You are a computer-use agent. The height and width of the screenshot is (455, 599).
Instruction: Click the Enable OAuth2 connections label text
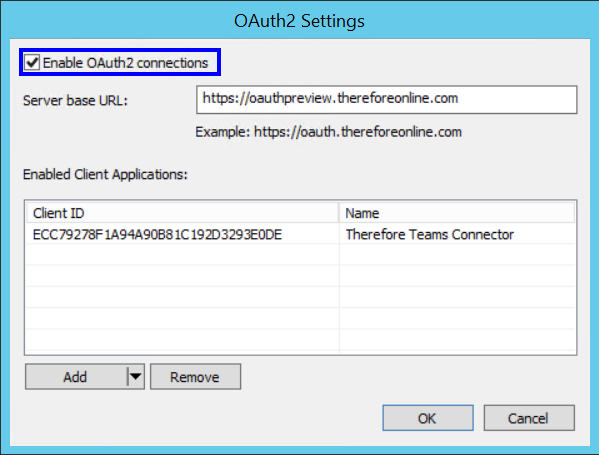point(125,63)
